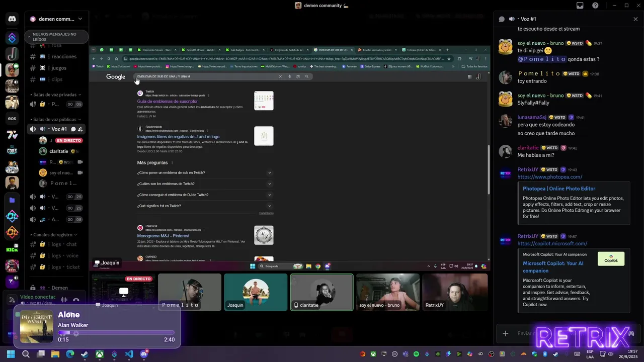
Task: Select Pomelito's video tile
Action: (x=190, y=292)
